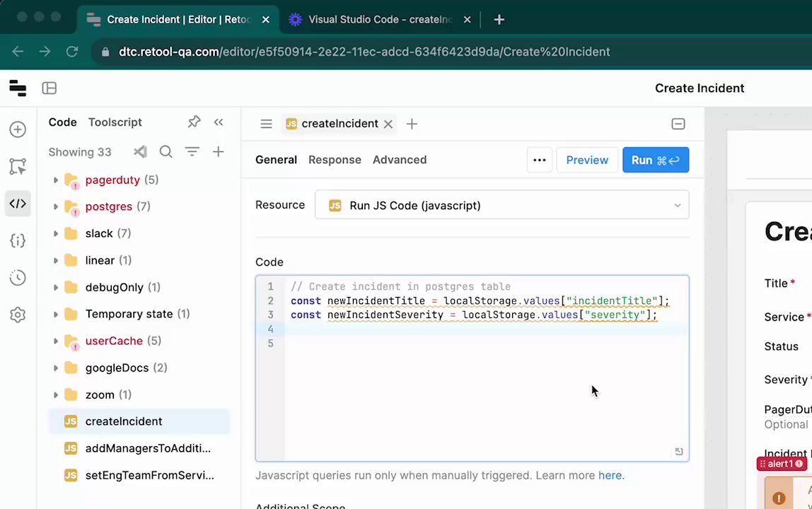Collapse the Code panel with double chevron
This screenshot has height=509, width=812.
coord(219,122)
